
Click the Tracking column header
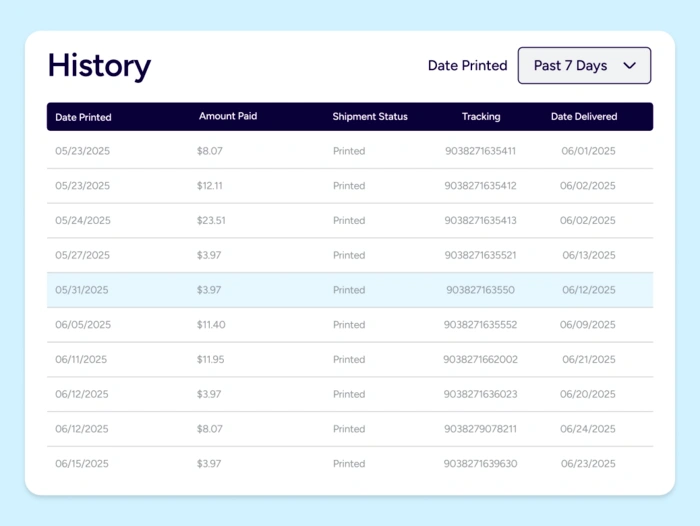481,116
